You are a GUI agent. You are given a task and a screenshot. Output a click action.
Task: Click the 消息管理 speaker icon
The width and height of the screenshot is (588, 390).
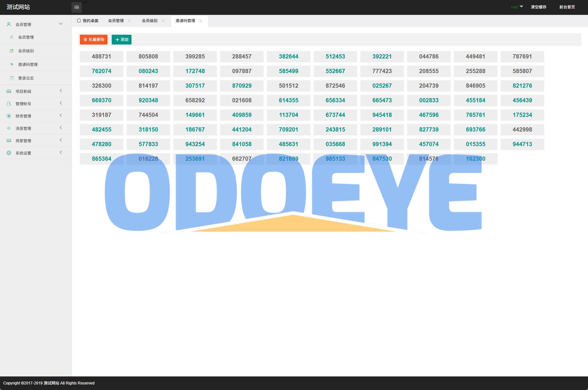pyautogui.click(x=9, y=129)
